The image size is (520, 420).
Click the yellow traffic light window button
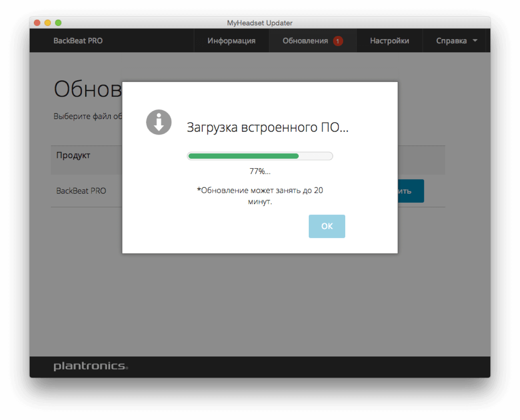pyautogui.click(x=48, y=23)
